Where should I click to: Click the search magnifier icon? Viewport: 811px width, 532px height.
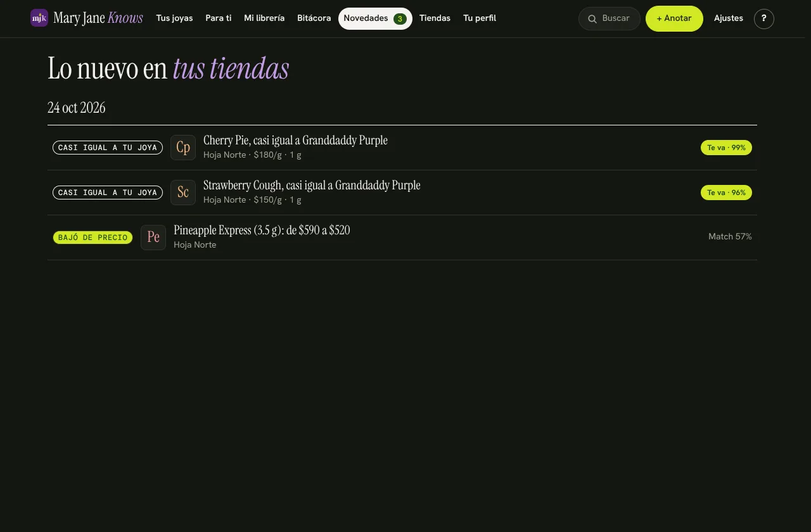coord(592,19)
